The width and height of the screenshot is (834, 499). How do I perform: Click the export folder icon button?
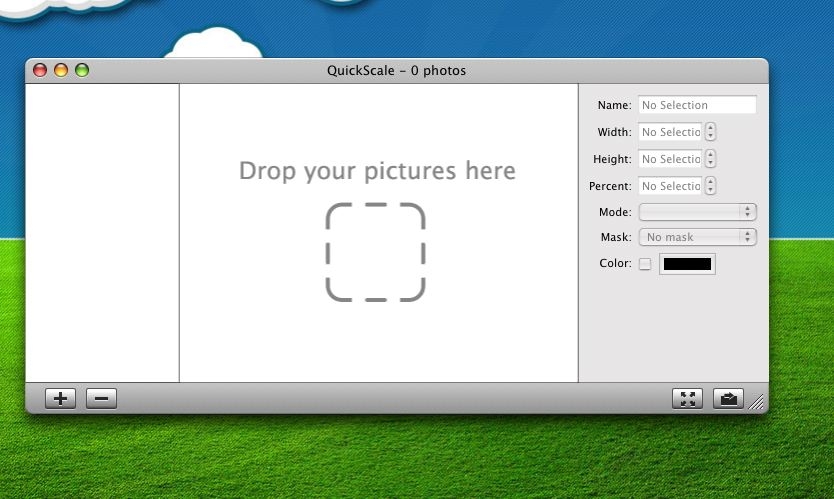click(x=728, y=398)
